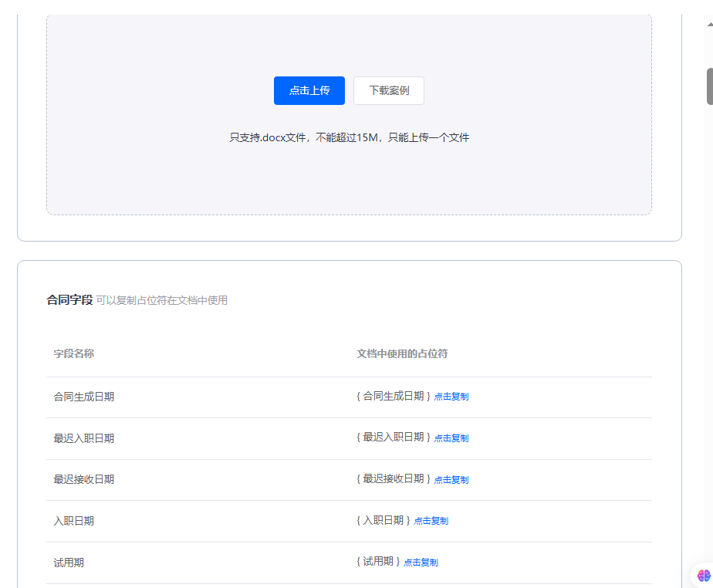This screenshot has width=713, height=588.
Task: Copy the 最迟接收日期 placeholder via 点击复制
Action: [451, 480]
